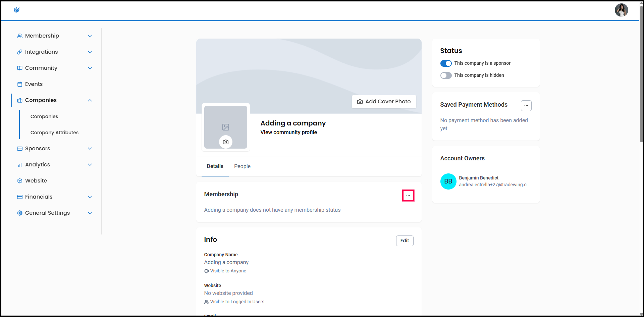
Task: Switch to the People tab
Action: click(242, 166)
